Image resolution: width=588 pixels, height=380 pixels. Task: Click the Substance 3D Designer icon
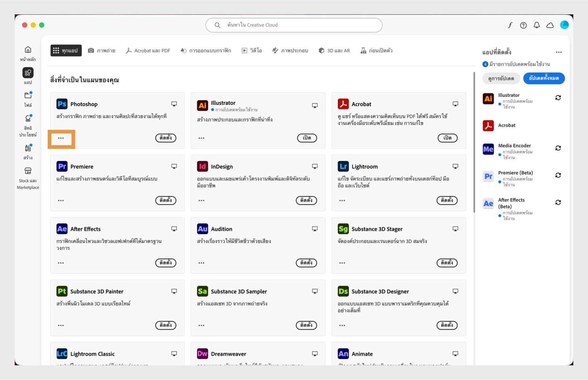click(343, 291)
